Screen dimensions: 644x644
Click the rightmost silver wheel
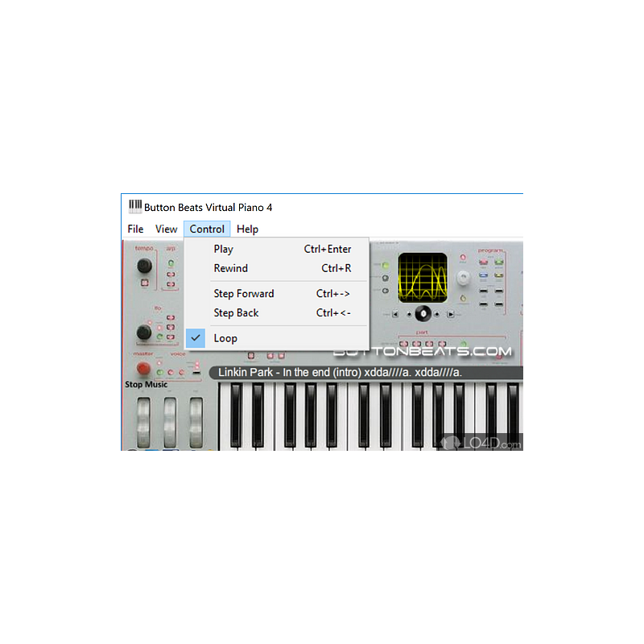coord(196,422)
